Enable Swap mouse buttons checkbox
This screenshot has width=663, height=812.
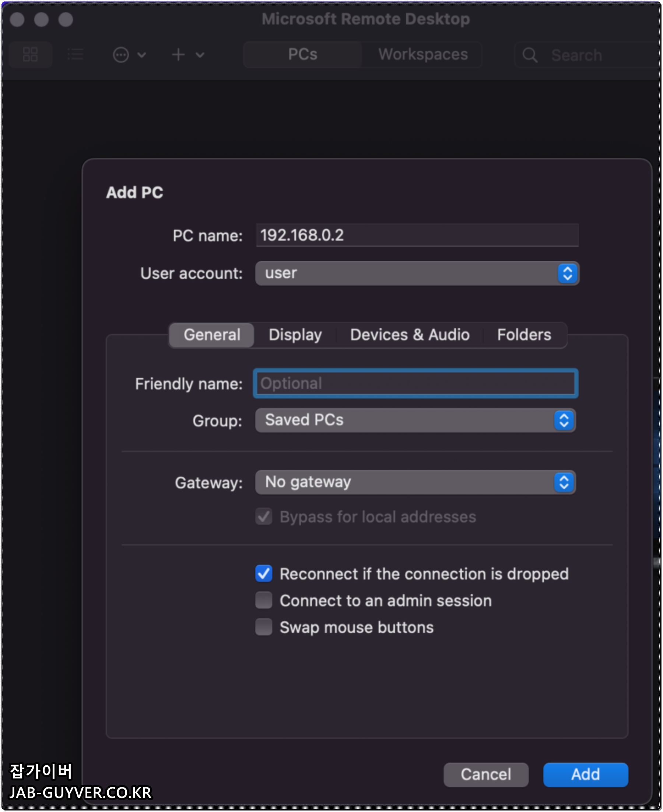point(264,627)
